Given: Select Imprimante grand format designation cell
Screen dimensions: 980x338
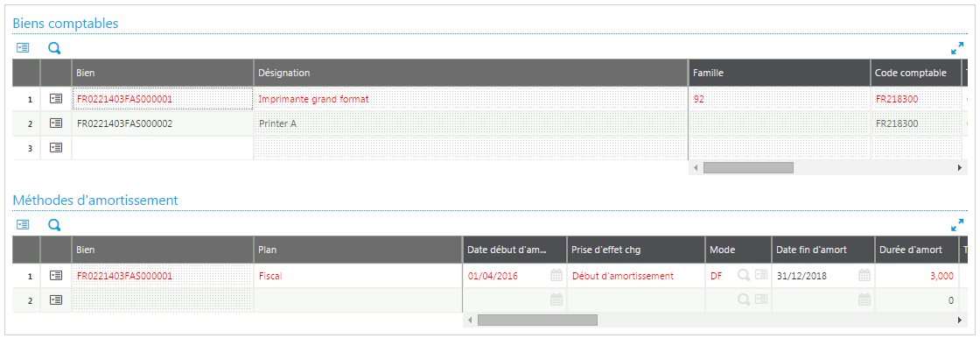Looking at the screenshot, I should (x=471, y=99).
